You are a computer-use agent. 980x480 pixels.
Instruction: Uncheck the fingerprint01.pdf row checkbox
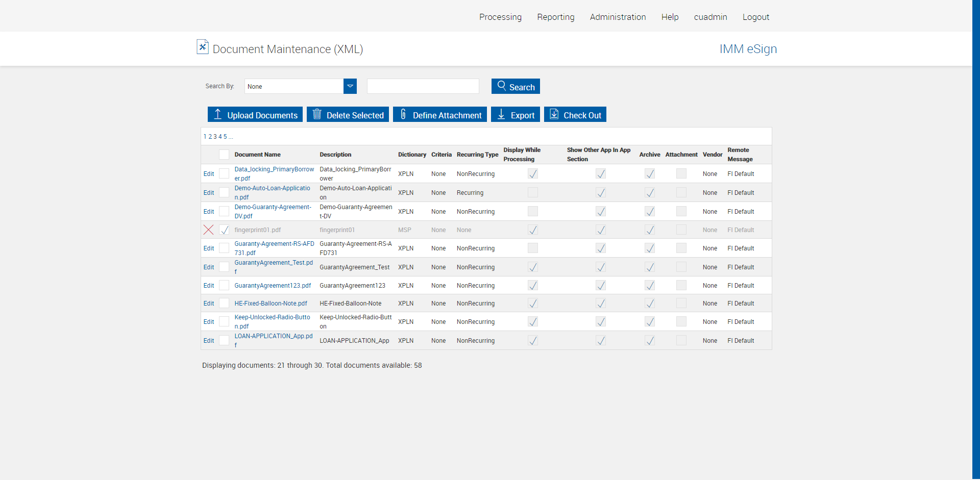tap(224, 230)
